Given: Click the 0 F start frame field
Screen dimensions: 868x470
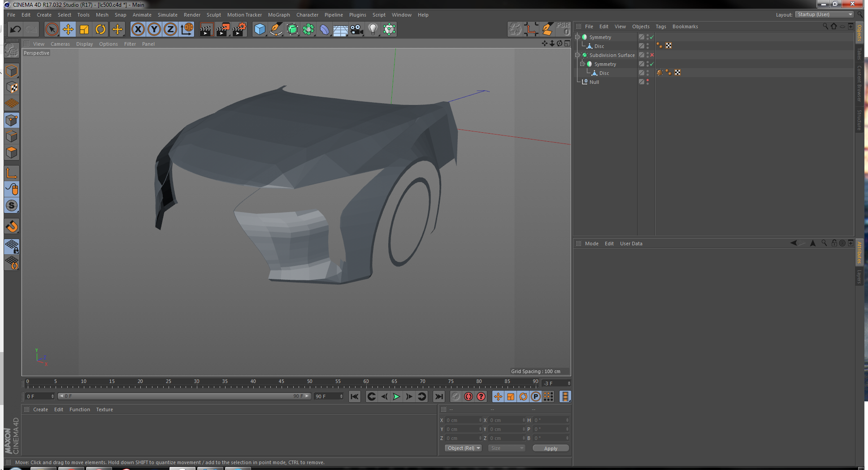Looking at the screenshot, I should click(x=39, y=396).
